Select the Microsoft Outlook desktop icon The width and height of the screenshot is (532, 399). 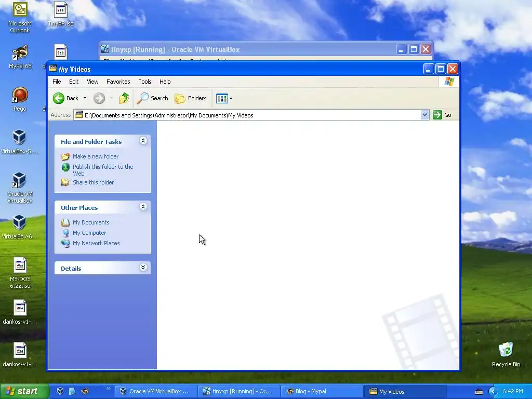click(x=20, y=17)
